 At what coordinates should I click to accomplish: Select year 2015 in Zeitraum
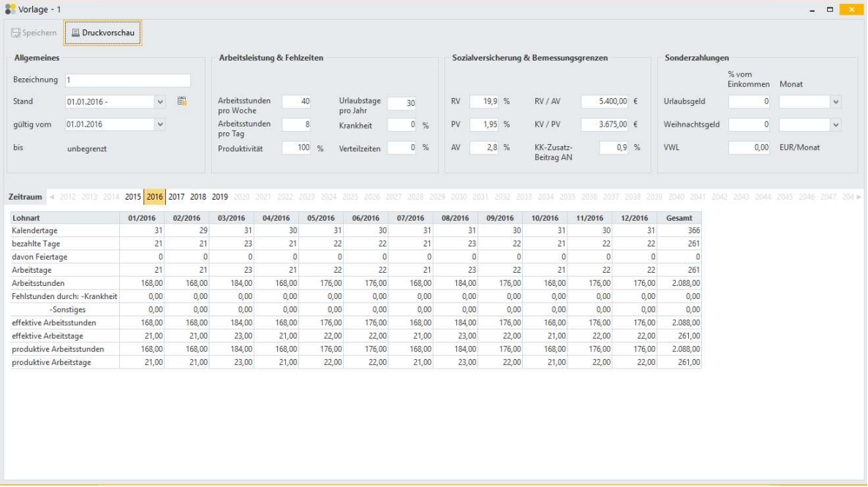[133, 197]
